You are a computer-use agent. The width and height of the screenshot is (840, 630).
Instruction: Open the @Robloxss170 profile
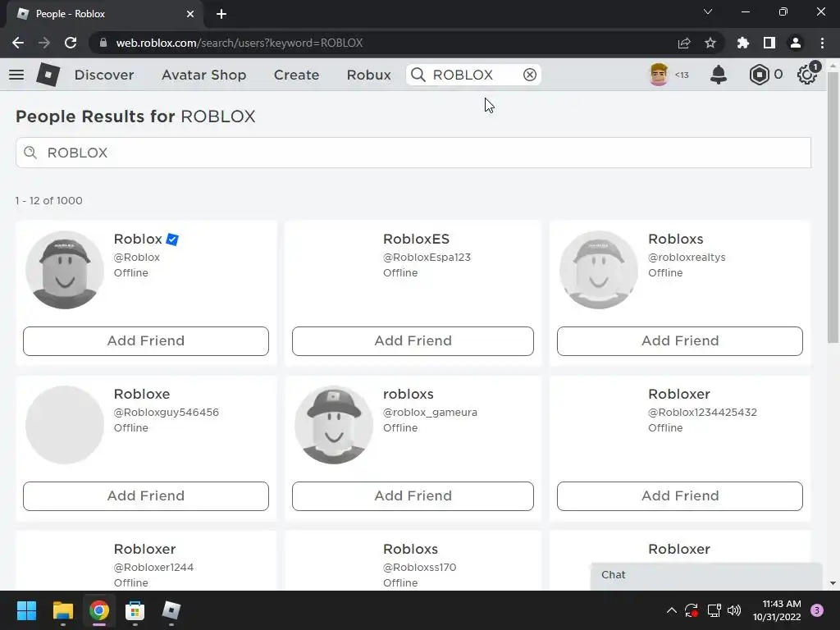click(x=419, y=567)
